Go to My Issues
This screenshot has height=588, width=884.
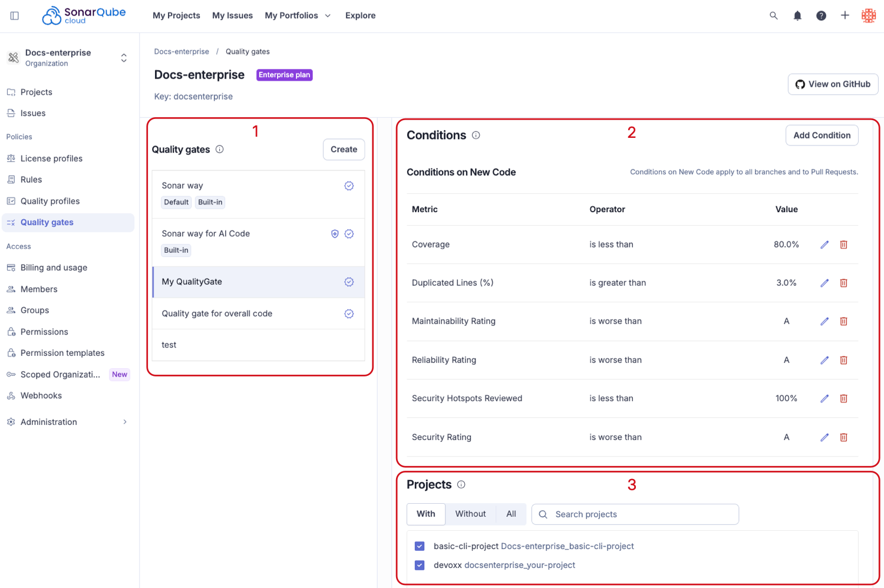[232, 16]
